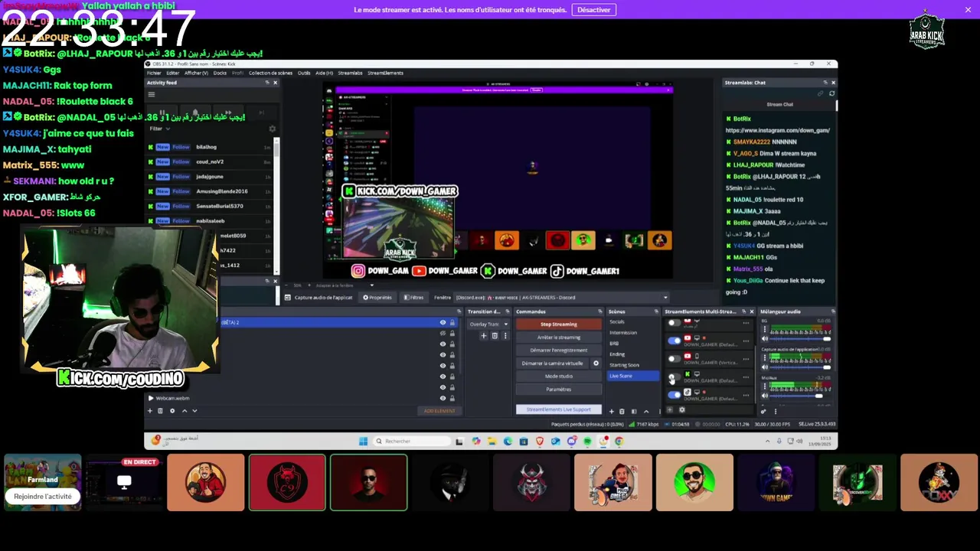Open YouTube DOWN_GAMER (Default) three-dots options
980x551 pixels.
coord(746,341)
